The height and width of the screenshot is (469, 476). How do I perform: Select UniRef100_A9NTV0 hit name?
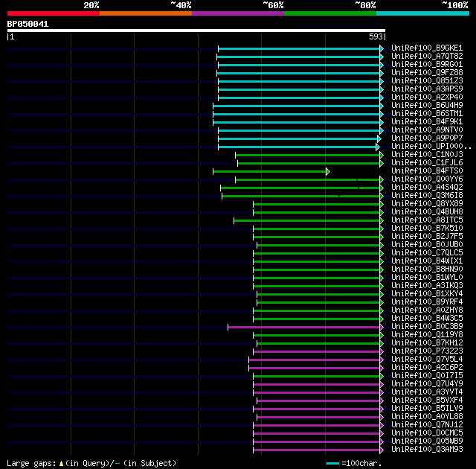427,130
